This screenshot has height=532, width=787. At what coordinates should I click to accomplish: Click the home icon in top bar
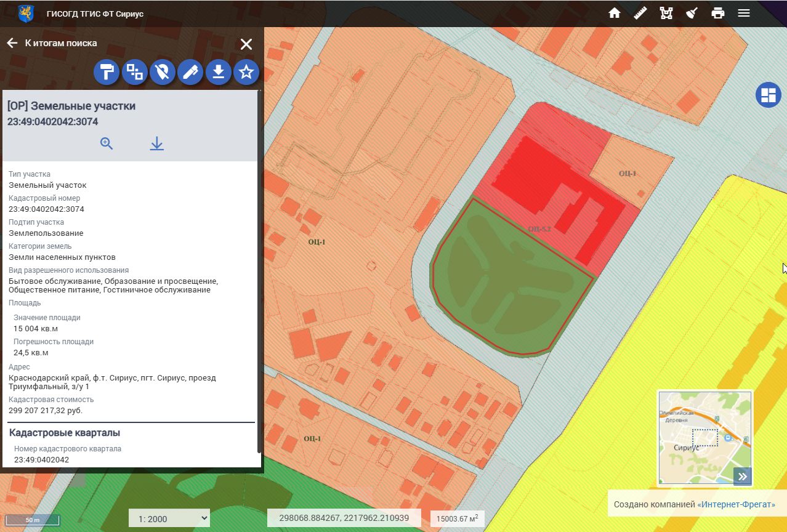(x=614, y=13)
